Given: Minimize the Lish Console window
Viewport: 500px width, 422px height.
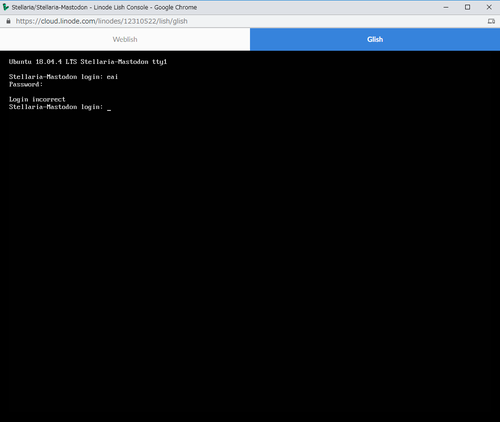Looking at the screenshot, I should (446, 7).
